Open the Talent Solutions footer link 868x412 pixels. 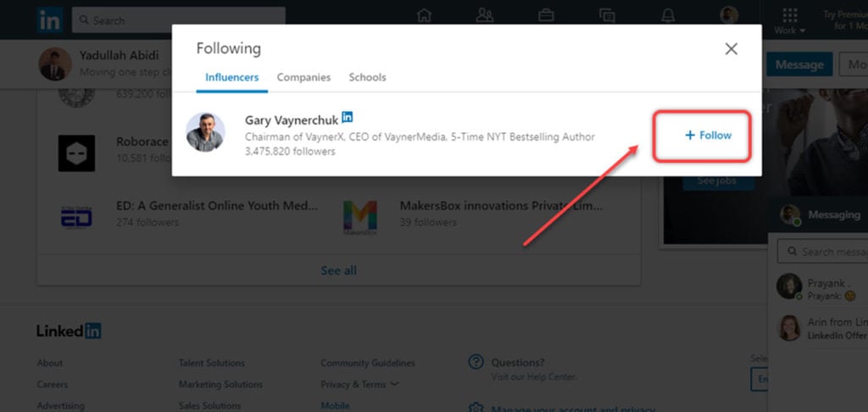211,364
